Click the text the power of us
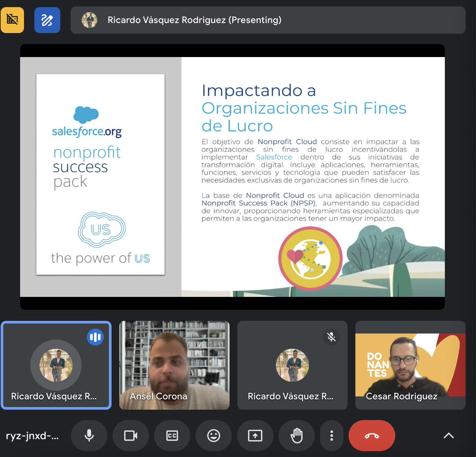Viewport: 476px width, 457px height. [x=100, y=258]
